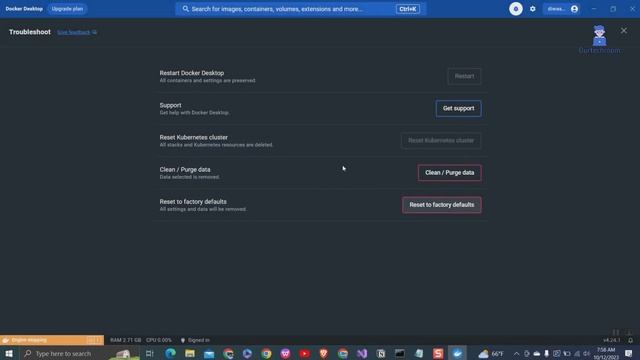
Task: Click the Upgrade plan button
Action: [67, 9]
